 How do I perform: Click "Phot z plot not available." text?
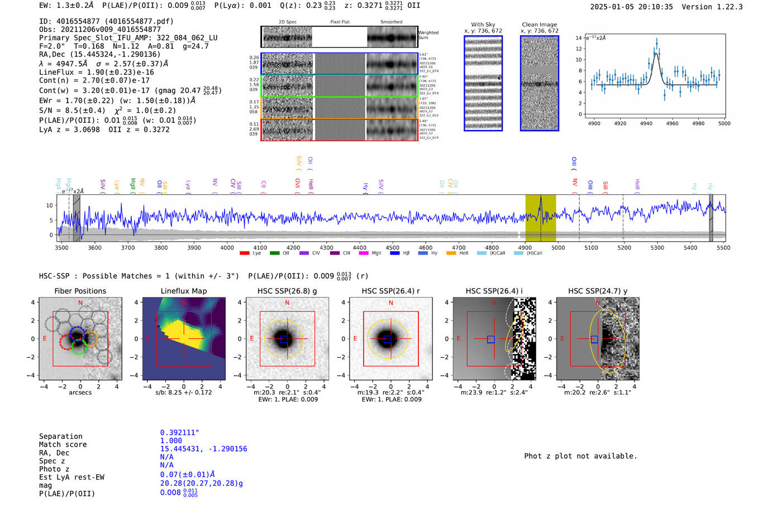(580, 456)
